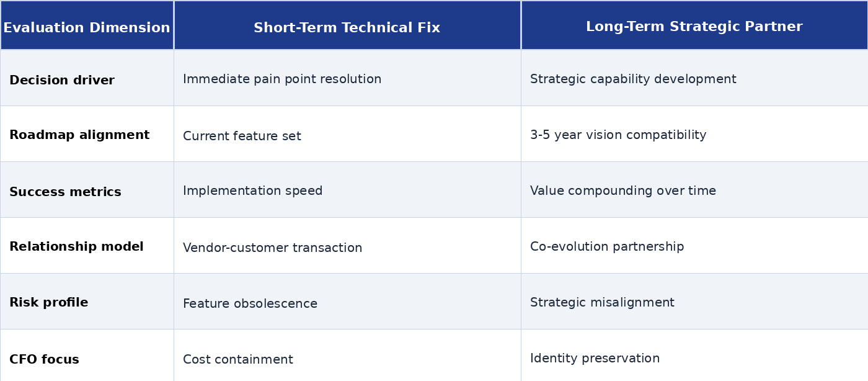Select the Success metrics row label
This screenshot has width=868, height=381.
coord(65,192)
